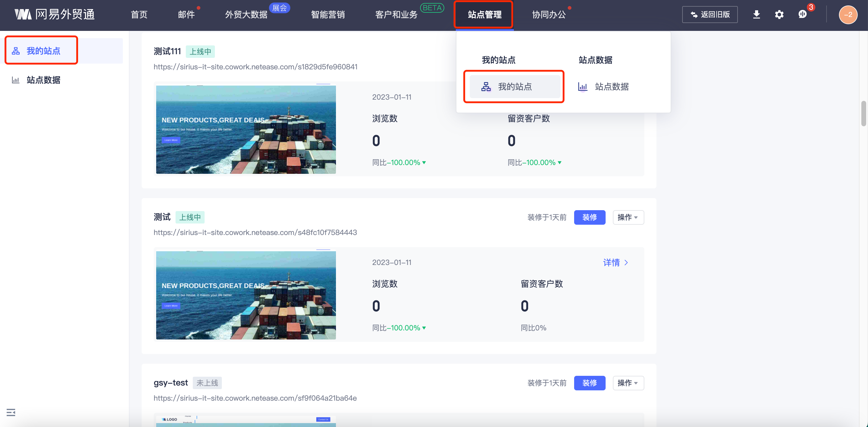Open 站点数据 in left sidebar
The width and height of the screenshot is (868, 427).
pos(43,80)
